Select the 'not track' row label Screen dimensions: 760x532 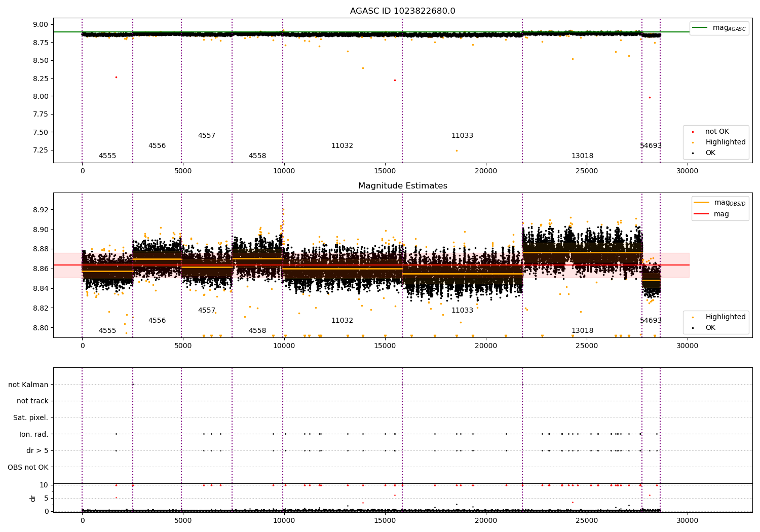pos(32,401)
